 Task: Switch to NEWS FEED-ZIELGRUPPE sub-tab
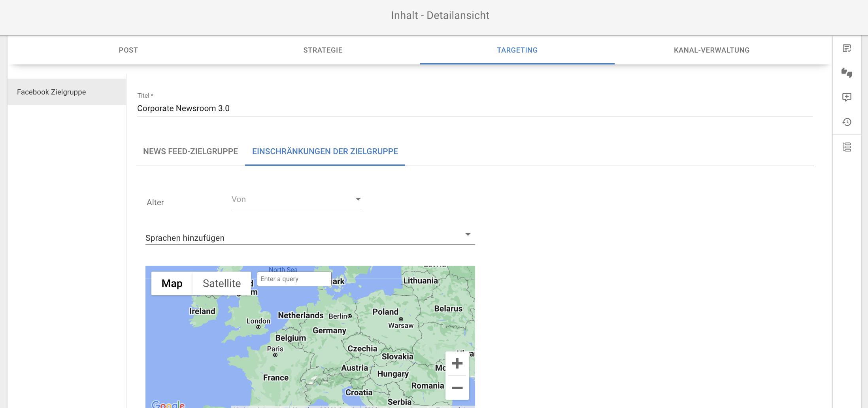tap(191, 151)
